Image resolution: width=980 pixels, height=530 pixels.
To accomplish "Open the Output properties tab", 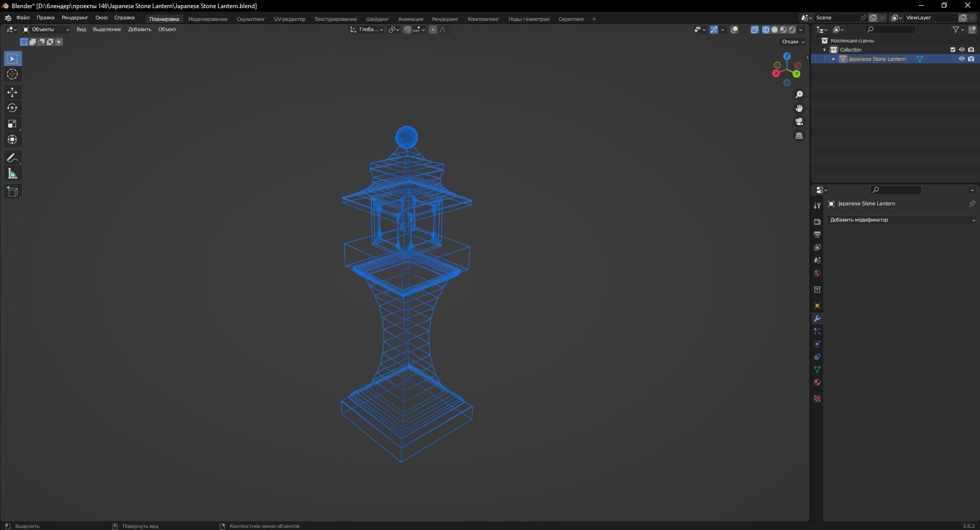I will tap(817, 234).
